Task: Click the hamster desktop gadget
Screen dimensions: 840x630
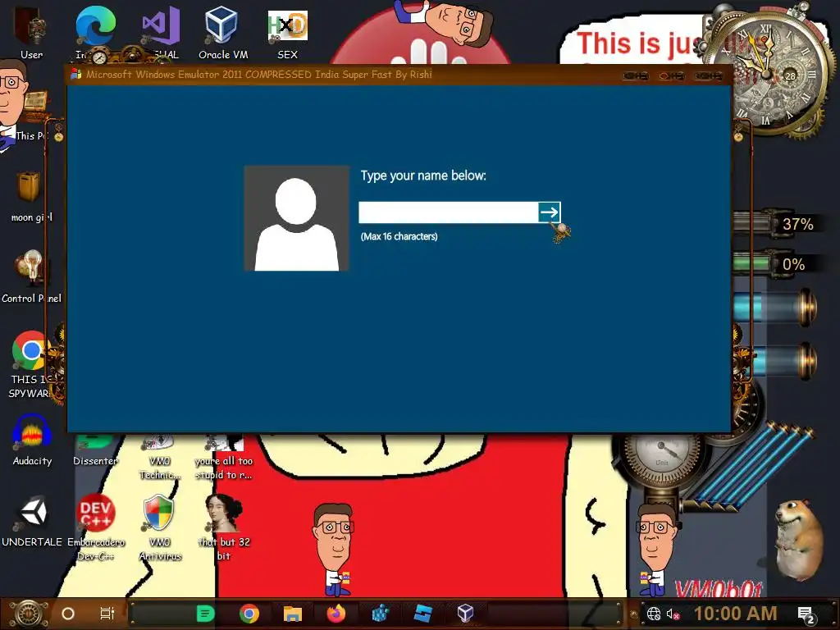Action: [801, 541]
